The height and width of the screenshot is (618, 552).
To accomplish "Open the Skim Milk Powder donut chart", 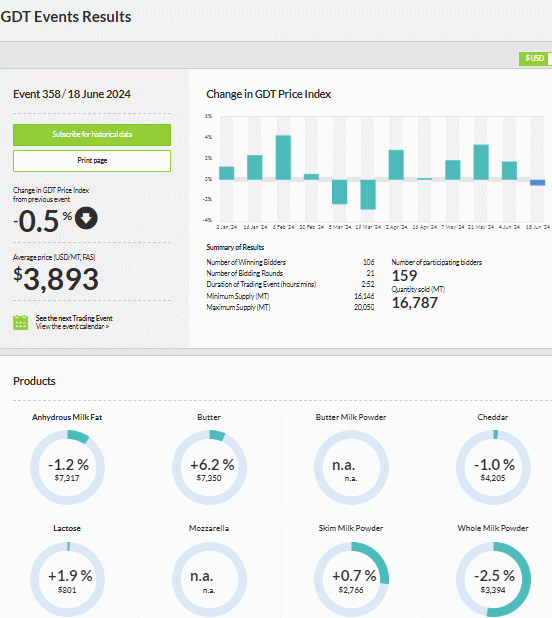I will tap(351, 579).
